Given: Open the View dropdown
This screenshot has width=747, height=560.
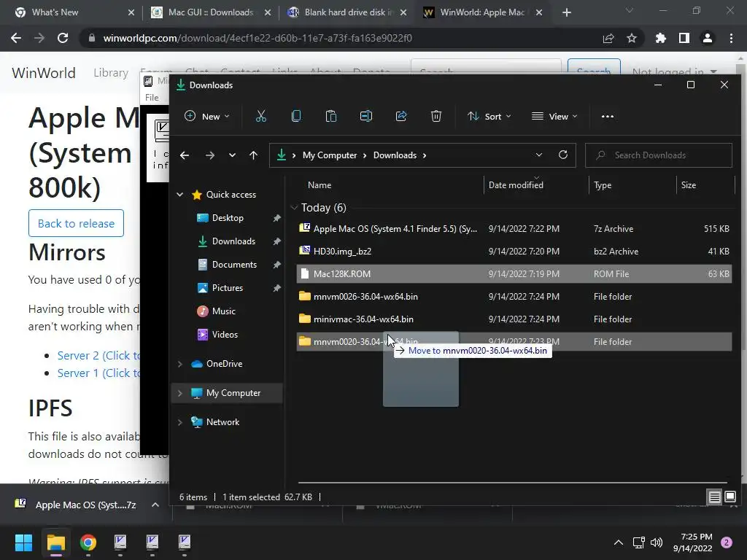Looking at the screenshot, I should point(554,116).
